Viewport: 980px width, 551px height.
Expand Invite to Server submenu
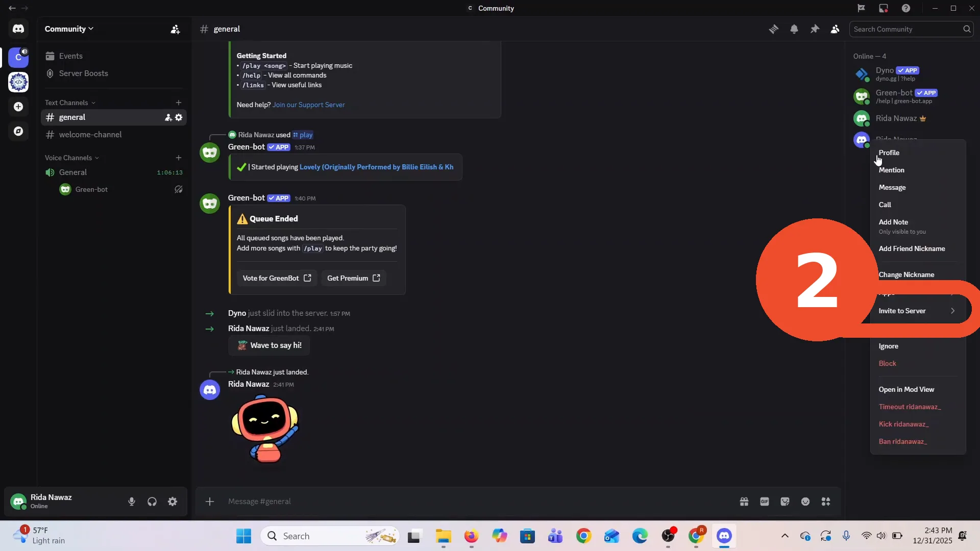click(x=918, y=311)
